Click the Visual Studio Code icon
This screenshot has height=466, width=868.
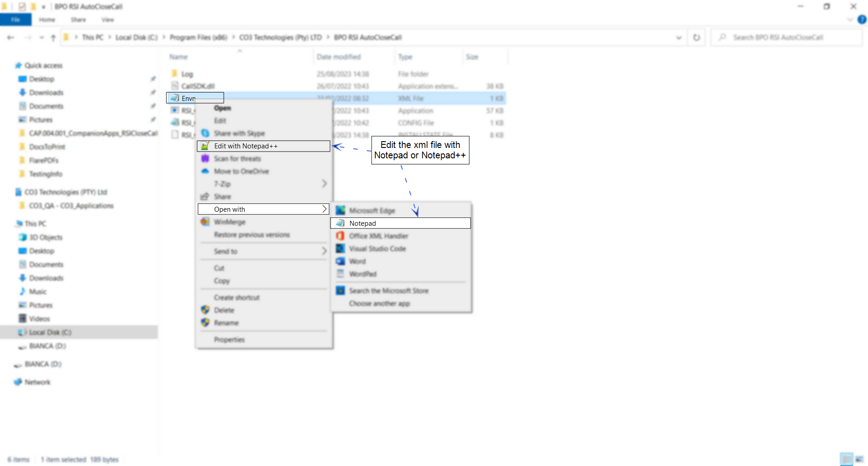pyautogui.click(x=340, y=248)
